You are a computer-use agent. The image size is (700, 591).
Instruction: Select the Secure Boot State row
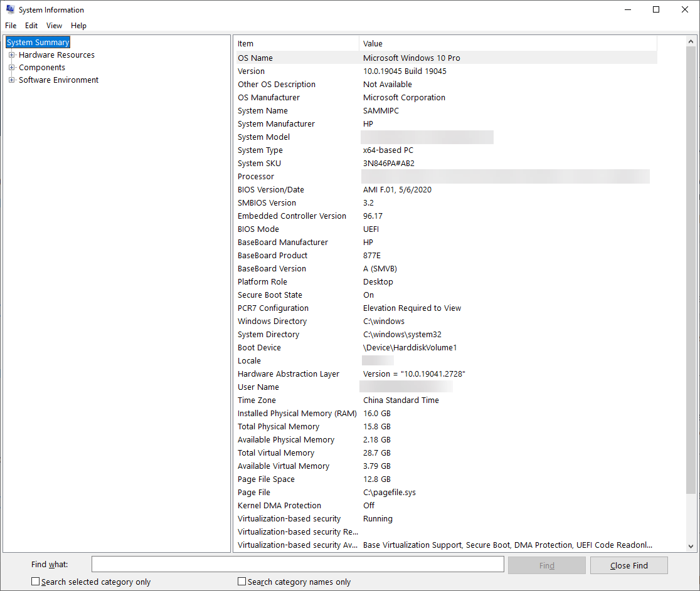tap(447, 295)
